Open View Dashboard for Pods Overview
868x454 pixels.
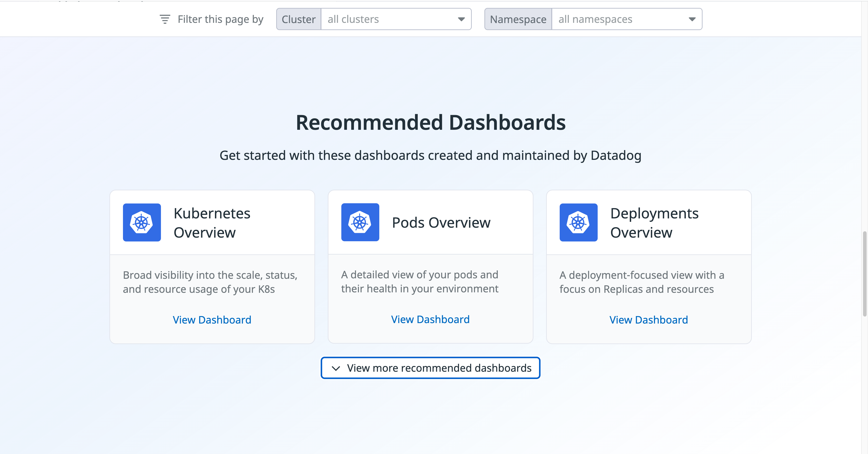[x=430, y=319]
